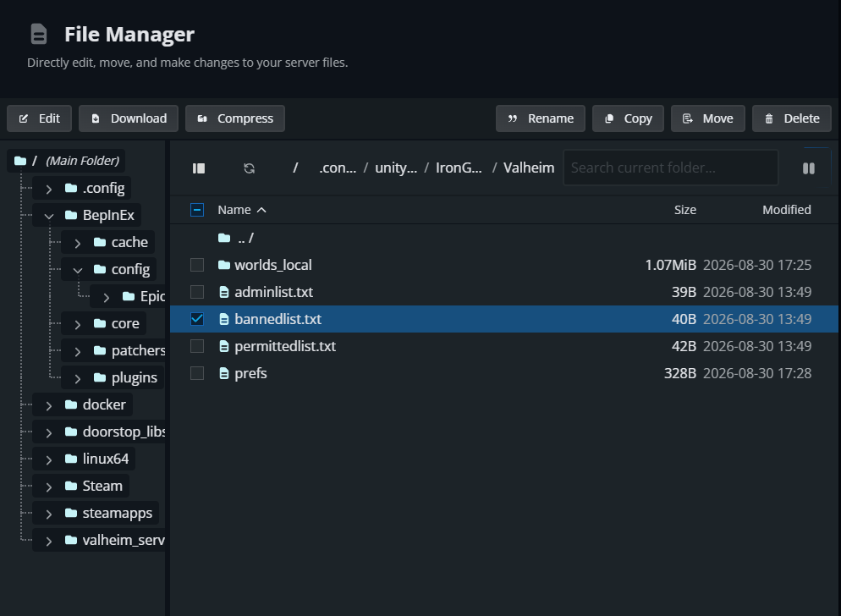Open the prefs file name
The image size is (841, 616).
tap(250, 373)
